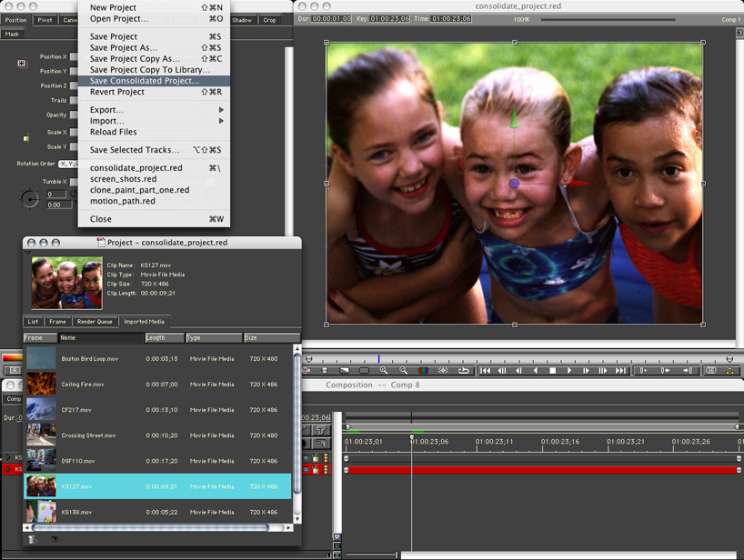
Task: Click the trash icon in Project window
Action: [x=33, y=539]
